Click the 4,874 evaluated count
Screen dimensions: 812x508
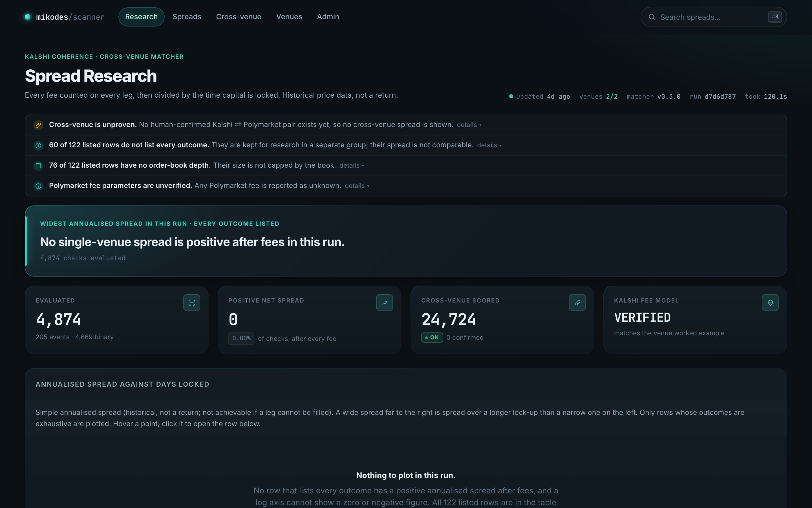(58, 319)
